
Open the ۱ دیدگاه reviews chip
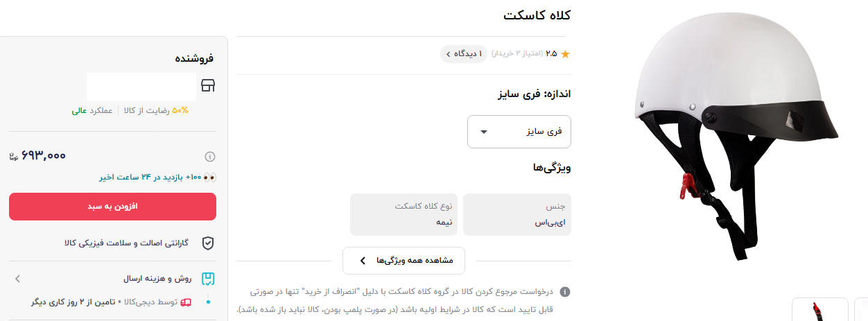pos(463,53)
